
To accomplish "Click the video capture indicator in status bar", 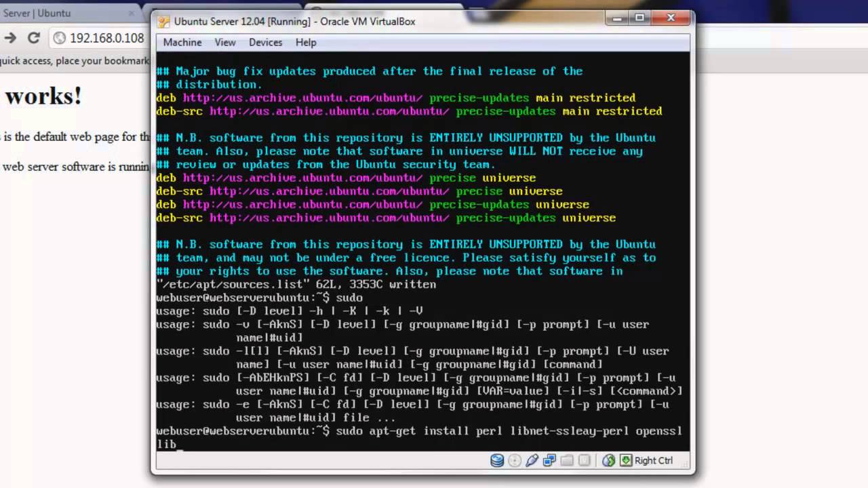I will click(585, 461).
